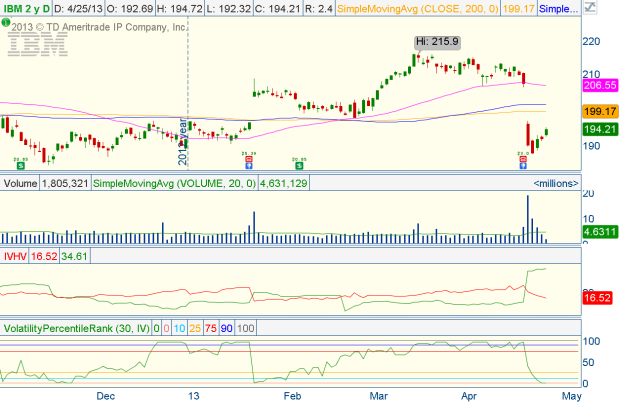
Task: Click the cyan 10 percentile level label
Action: tap(179, 328)
